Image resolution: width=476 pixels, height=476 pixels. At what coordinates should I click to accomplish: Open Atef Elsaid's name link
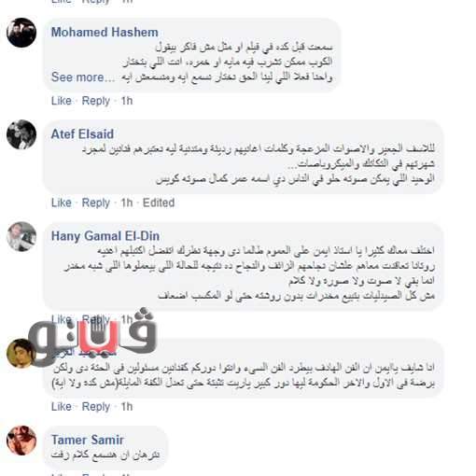[82, 134]
